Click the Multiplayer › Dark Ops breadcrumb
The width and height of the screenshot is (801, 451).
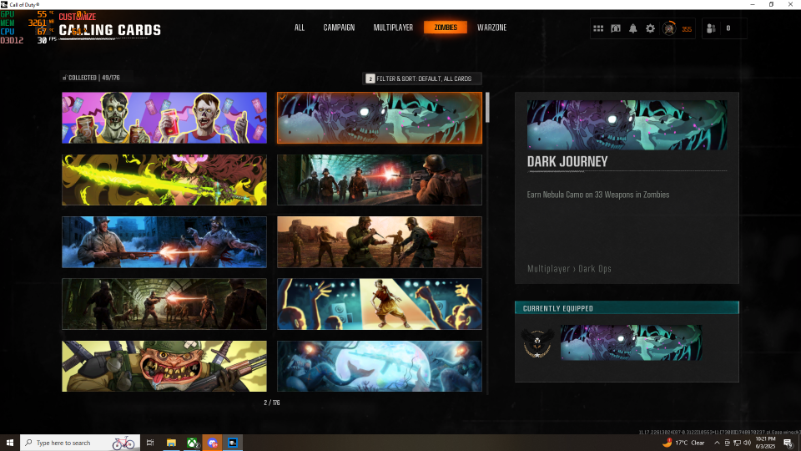tap(569, 269)
